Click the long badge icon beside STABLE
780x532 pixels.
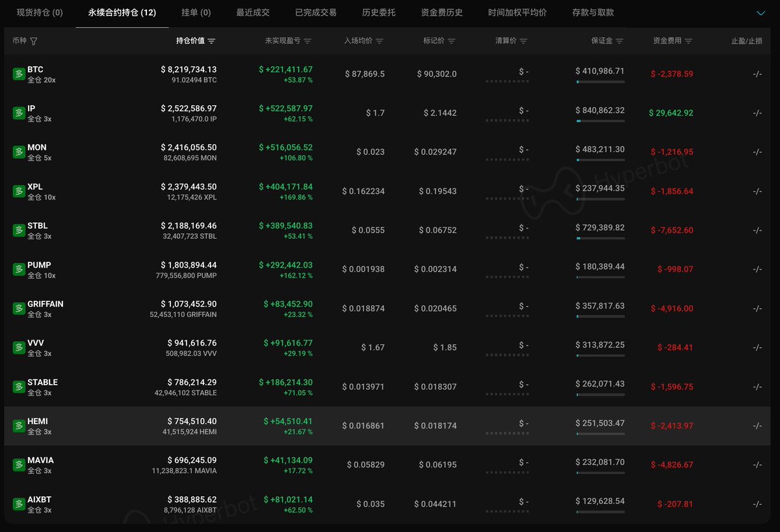click(19, 386)
